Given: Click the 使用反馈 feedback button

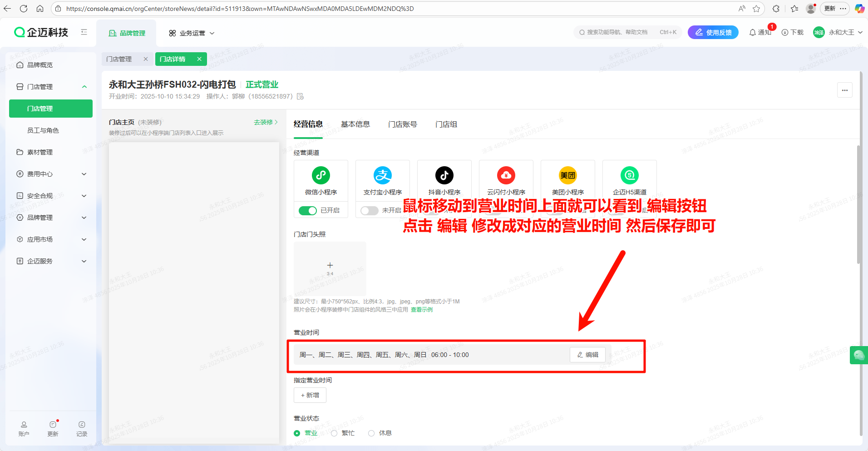Looking at the screenshot, I should point(713,32).
